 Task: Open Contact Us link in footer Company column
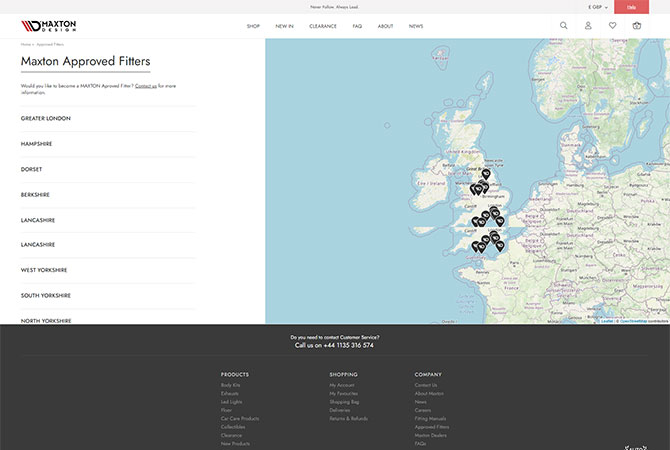pos(426,385)
